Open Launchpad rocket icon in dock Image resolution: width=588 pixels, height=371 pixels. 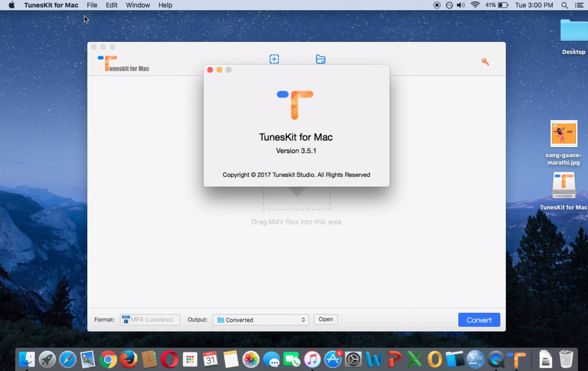point(47,359)
